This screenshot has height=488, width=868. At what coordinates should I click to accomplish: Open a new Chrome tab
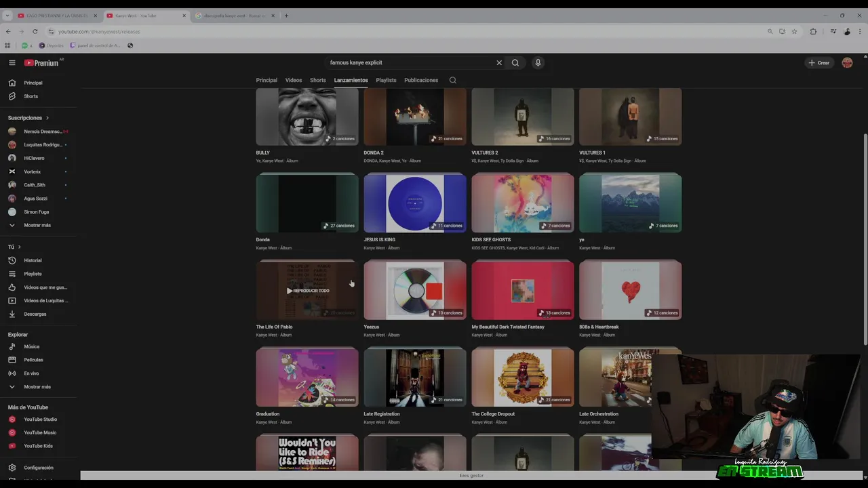pos(286,16)
